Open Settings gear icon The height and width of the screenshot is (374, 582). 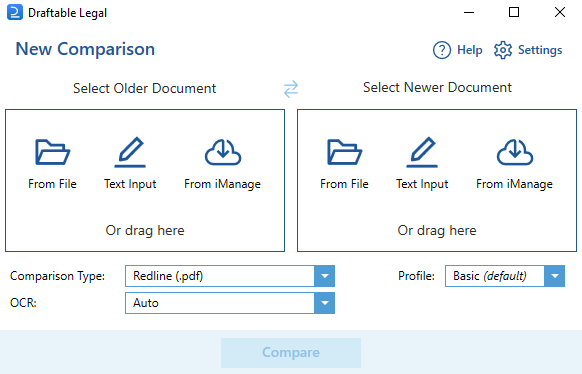click(503, 50)
